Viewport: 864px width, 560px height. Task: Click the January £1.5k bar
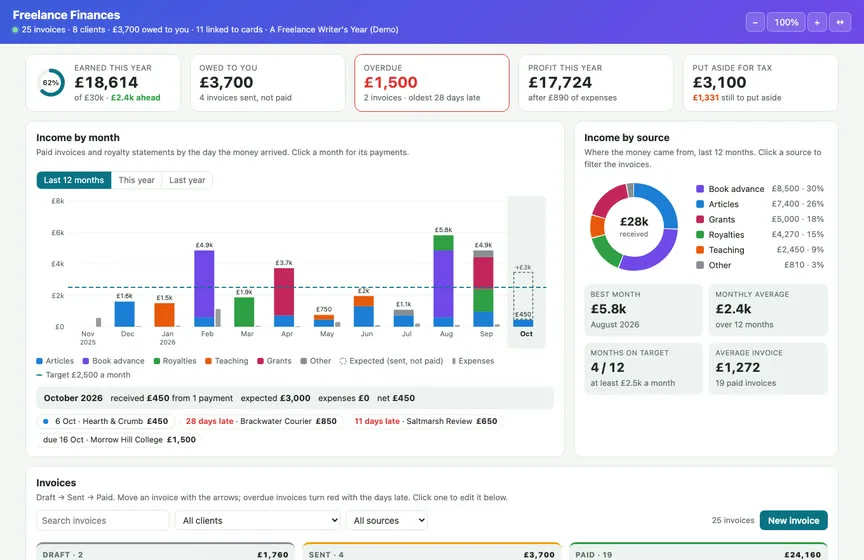point(164,315)
